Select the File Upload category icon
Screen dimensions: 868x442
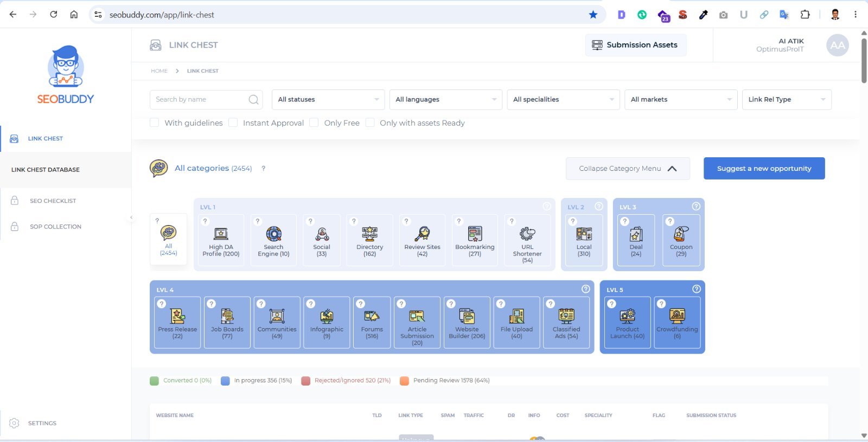point(516,316)
